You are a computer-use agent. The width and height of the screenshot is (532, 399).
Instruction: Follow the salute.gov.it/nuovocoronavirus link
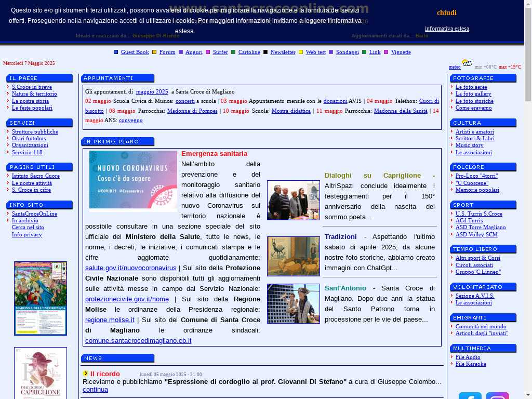click(x=130, y=268)
